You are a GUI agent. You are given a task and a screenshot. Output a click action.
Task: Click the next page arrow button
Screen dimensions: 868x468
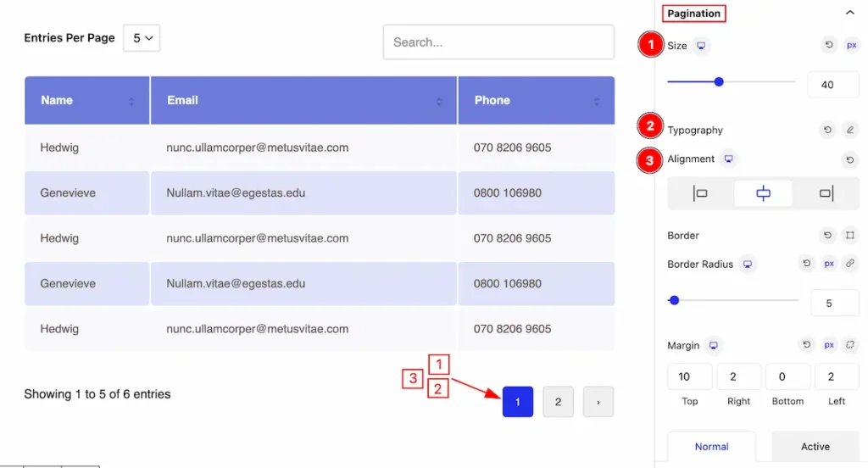[x=598, y=402]
